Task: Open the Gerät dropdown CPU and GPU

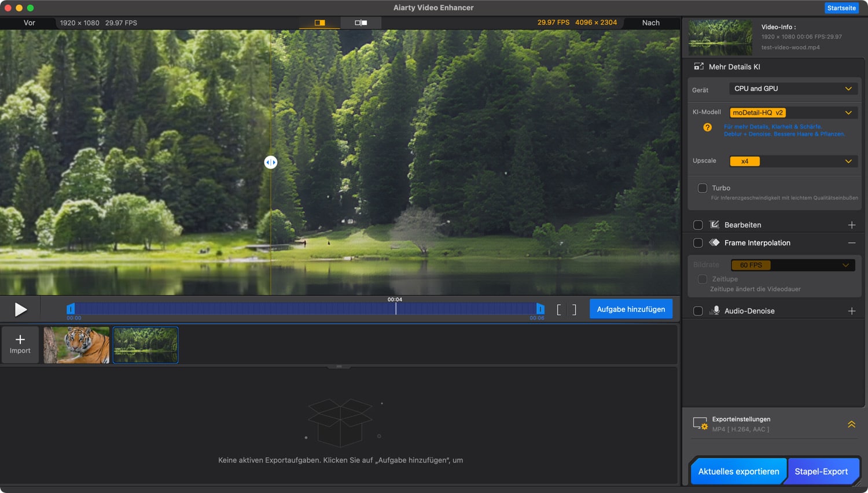Action: tap(792, 89)
